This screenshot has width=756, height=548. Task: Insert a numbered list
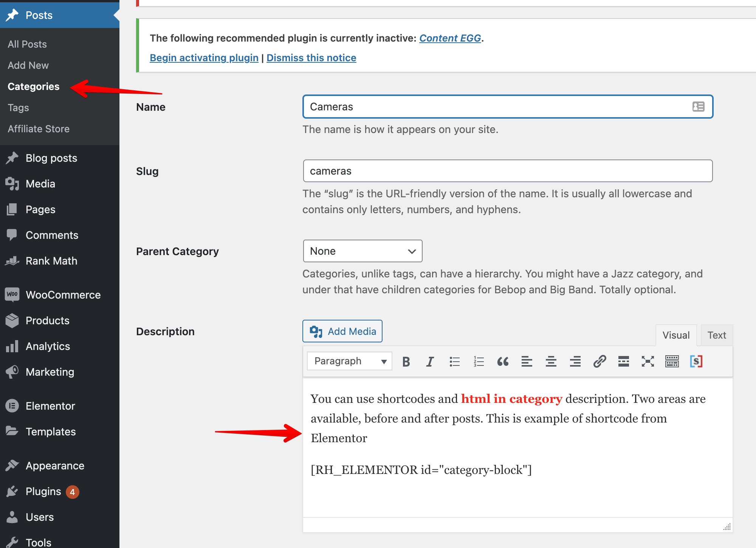coord(478,361)
